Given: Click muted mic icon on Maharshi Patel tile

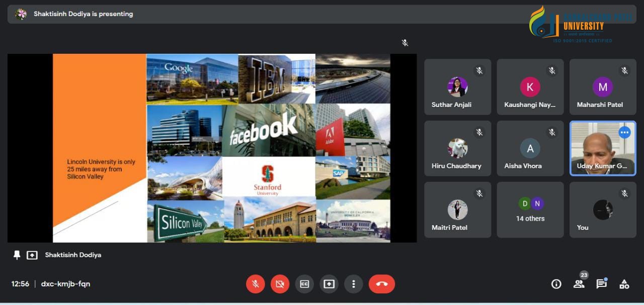Looking at the screenshot, I should tap(624, 71).
